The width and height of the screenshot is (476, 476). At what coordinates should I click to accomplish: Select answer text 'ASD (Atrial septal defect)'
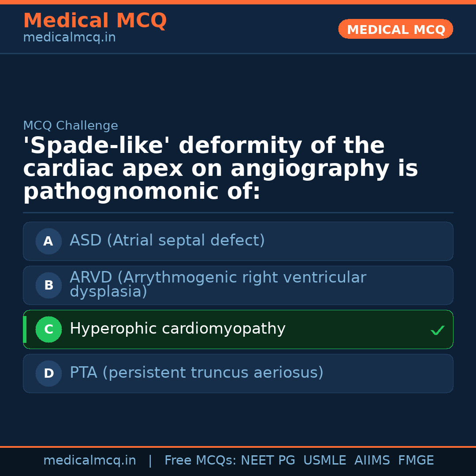[167, 241]
